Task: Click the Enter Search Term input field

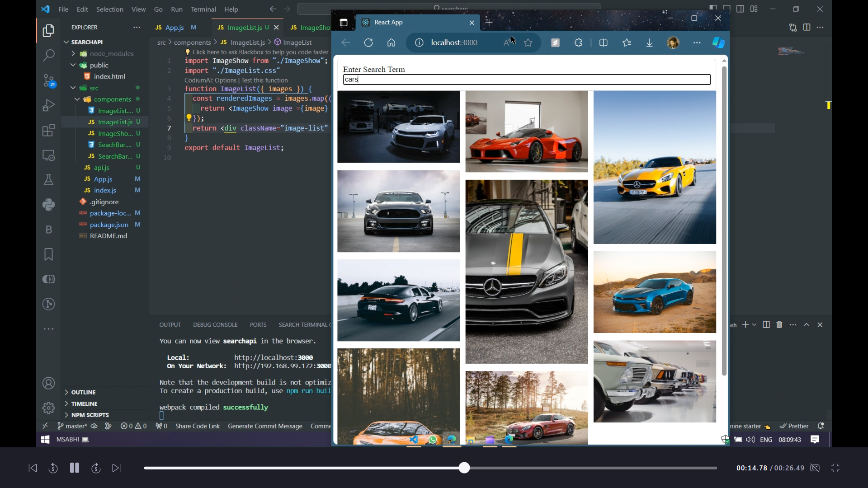Action: click(x=526, y=80)
